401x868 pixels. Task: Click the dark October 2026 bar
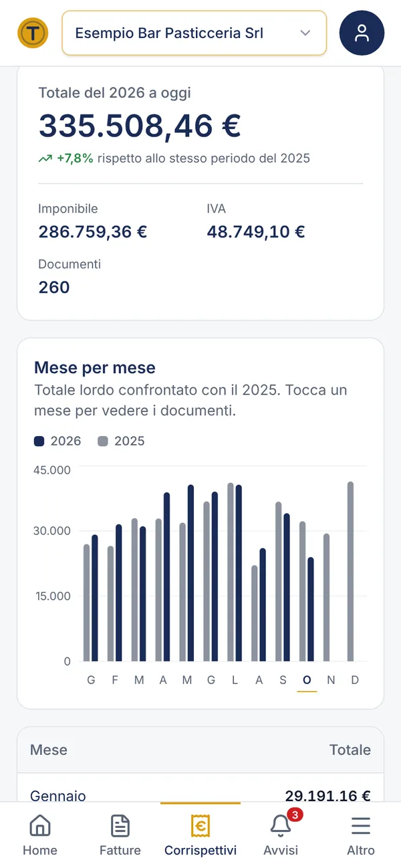(311, 609)
